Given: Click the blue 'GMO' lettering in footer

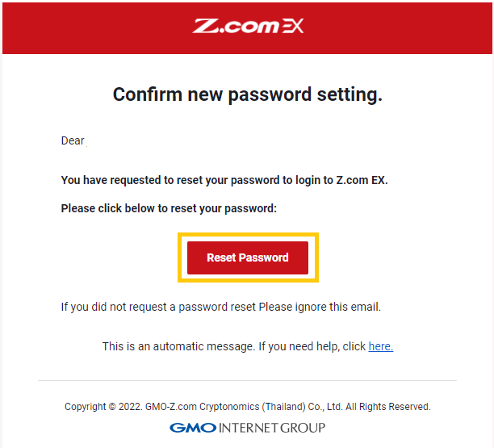Looking at the screenshot, I should 193,427.
